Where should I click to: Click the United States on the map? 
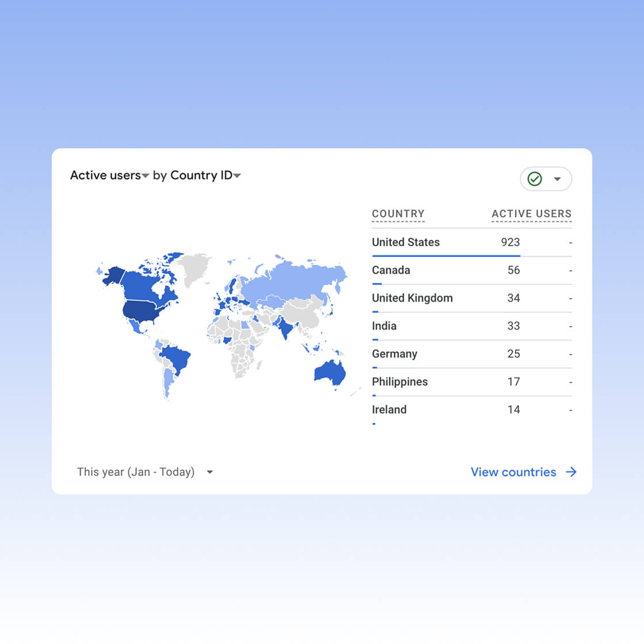pyautogui.click(x=141, y=311)
